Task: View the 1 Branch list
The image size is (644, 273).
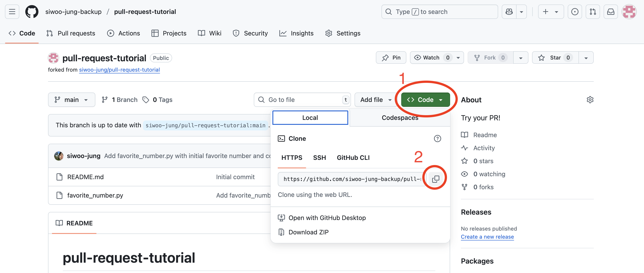Action: (x=120, y=100)
